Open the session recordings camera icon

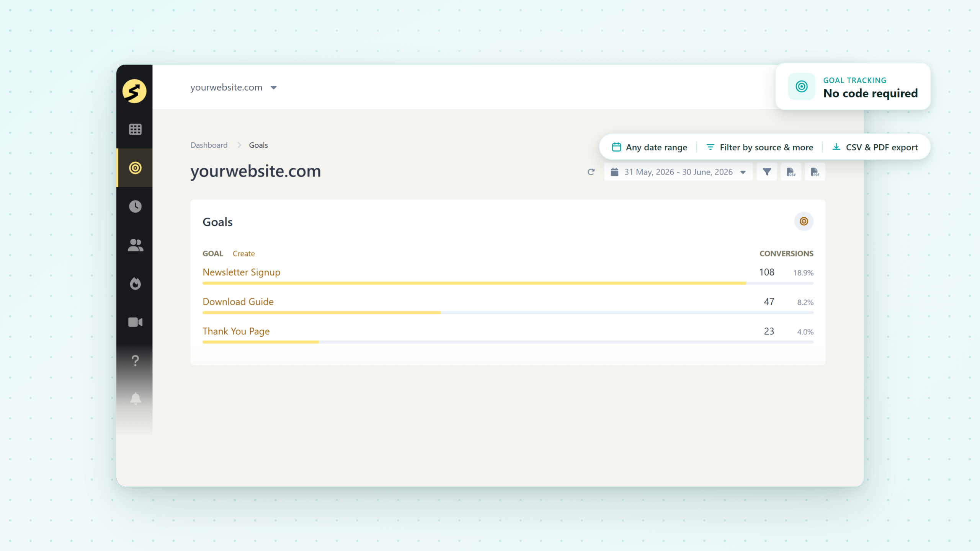click(135, 322)
